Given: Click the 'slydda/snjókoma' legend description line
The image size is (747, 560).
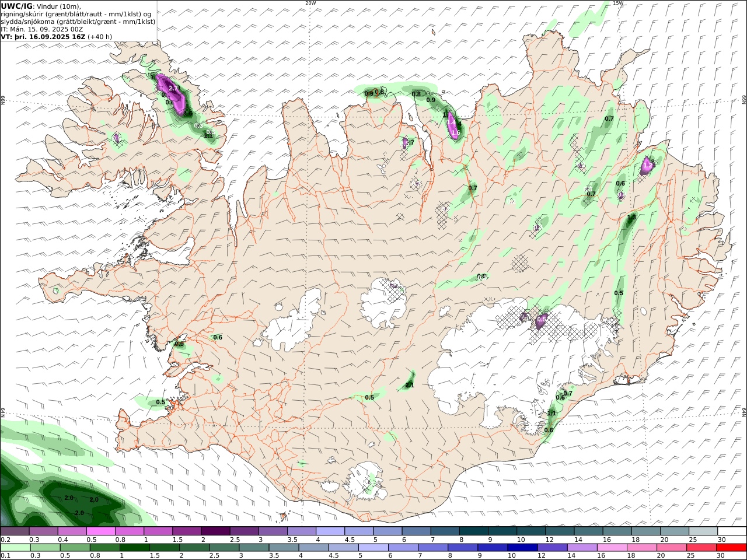Looking at the screenshot, I should 78,22.
